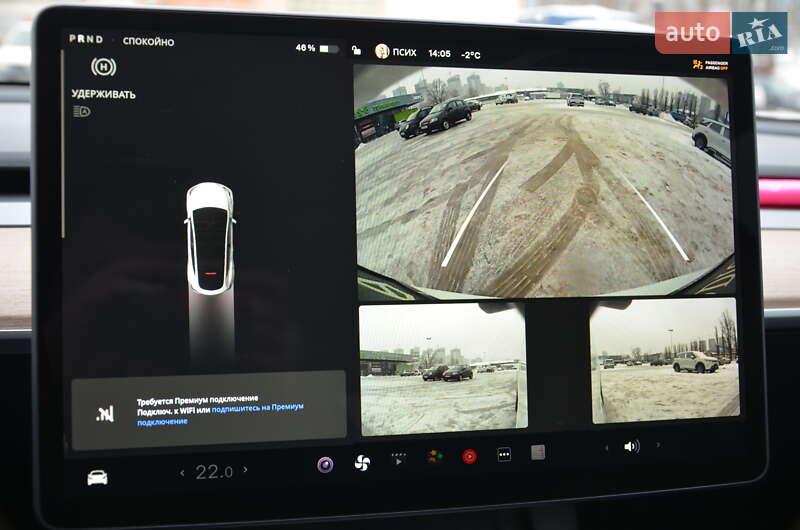Tap the 46 % battery indicator
This screenshot has height=530, width=800.
click(x=317, y=48)
